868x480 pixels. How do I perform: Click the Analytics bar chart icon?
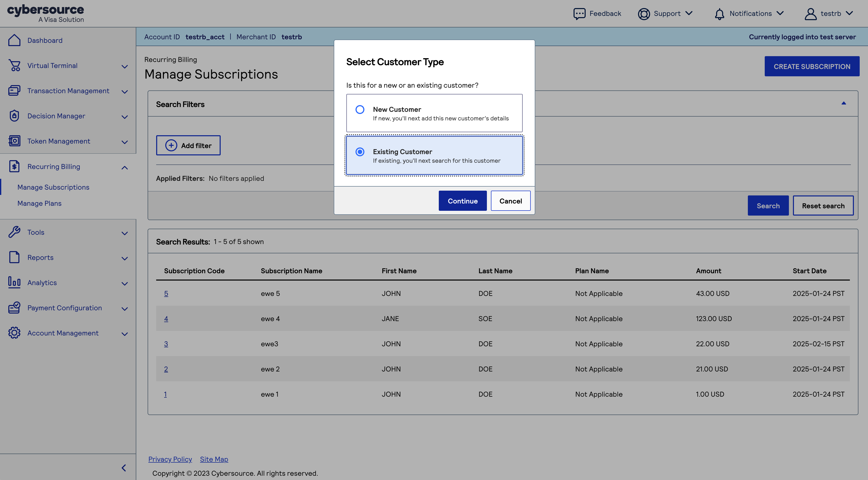click(14, 283)
